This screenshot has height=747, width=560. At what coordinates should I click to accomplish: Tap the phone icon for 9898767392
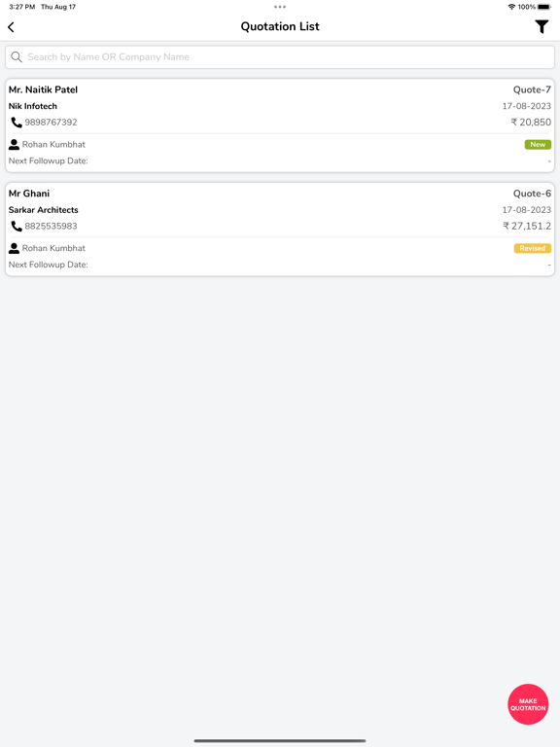(17, 123)
